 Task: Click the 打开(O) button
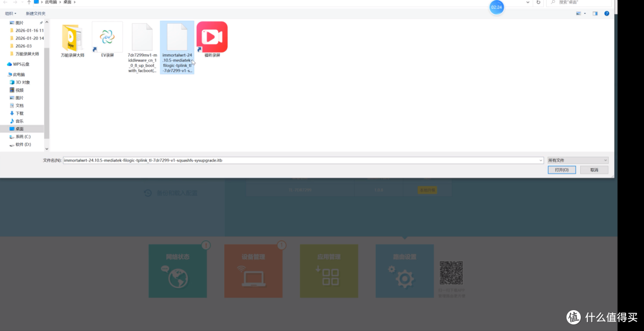(562, 169)
